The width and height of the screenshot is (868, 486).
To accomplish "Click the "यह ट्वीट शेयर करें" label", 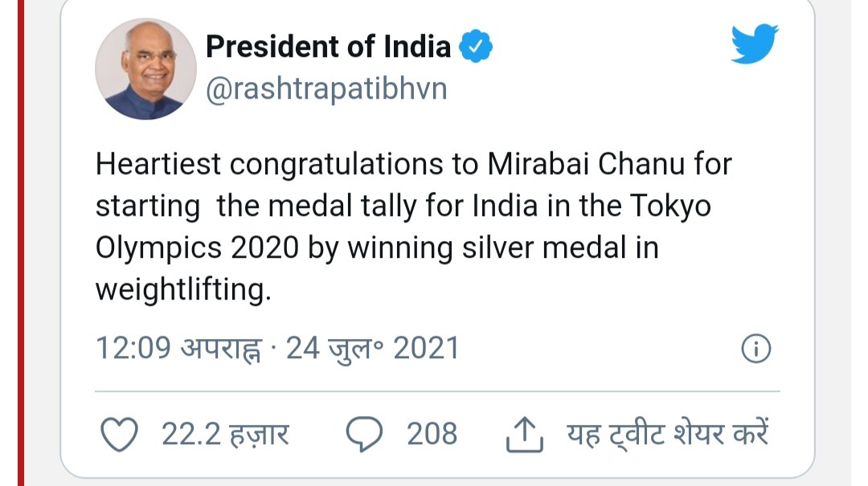I will click(x=668, y=435).
